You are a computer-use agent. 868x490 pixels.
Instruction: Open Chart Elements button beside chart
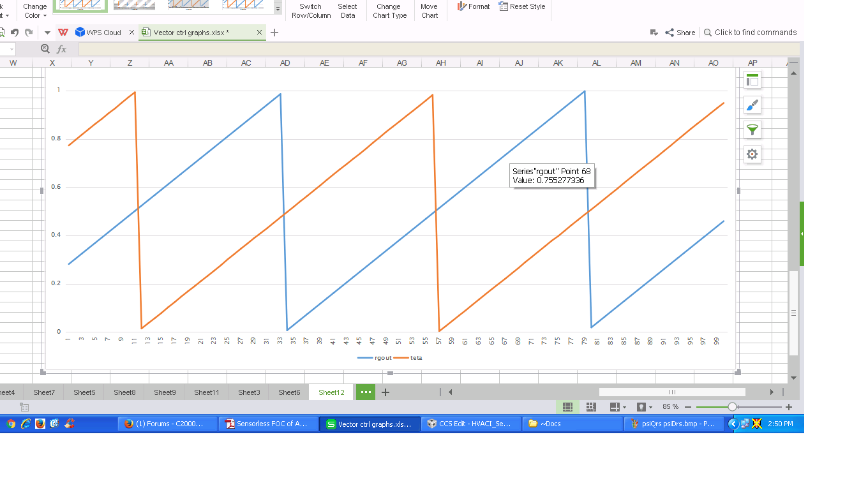point(752,80)
